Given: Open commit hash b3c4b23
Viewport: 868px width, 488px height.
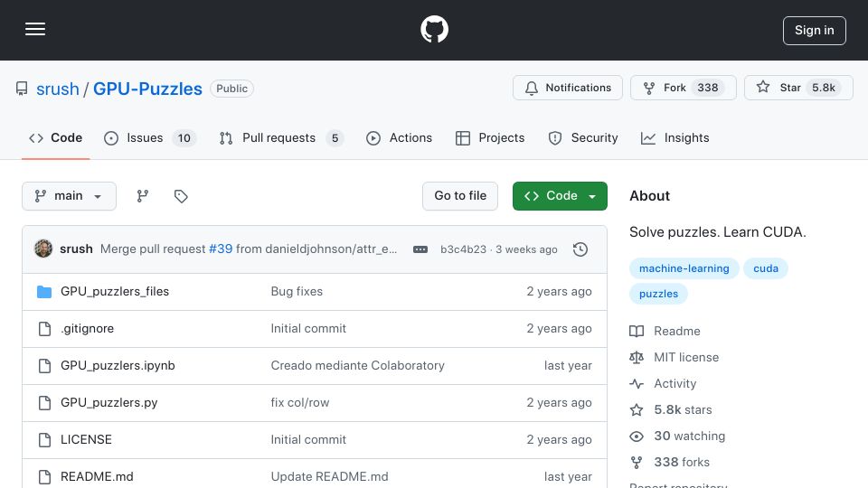Looking at the screenshot, I should coord(463,249).
